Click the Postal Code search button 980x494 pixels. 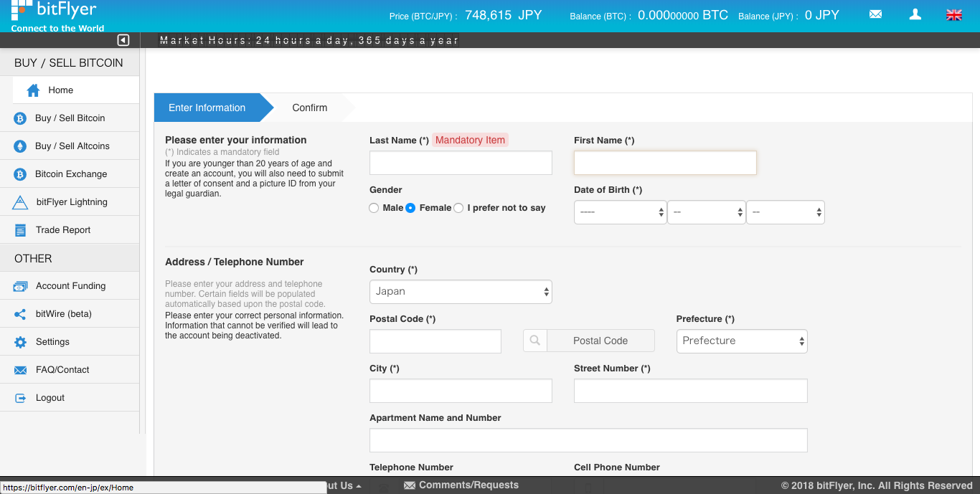click(600, 341)
